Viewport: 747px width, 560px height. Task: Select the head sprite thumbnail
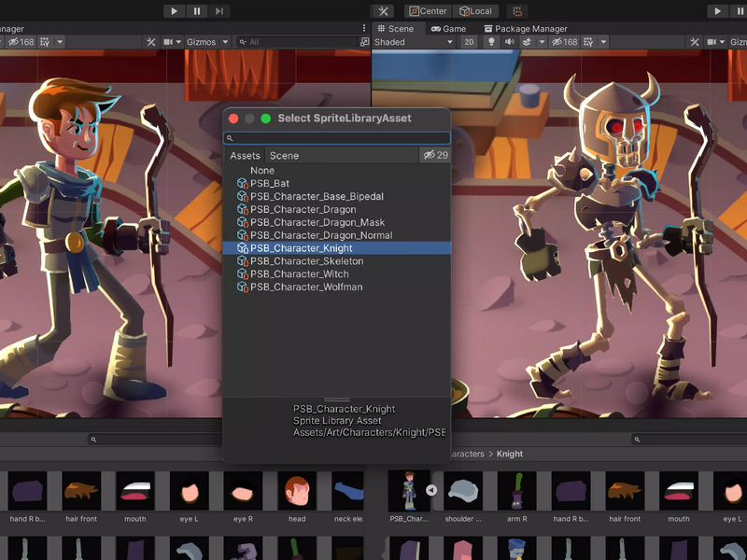[297, 491]
